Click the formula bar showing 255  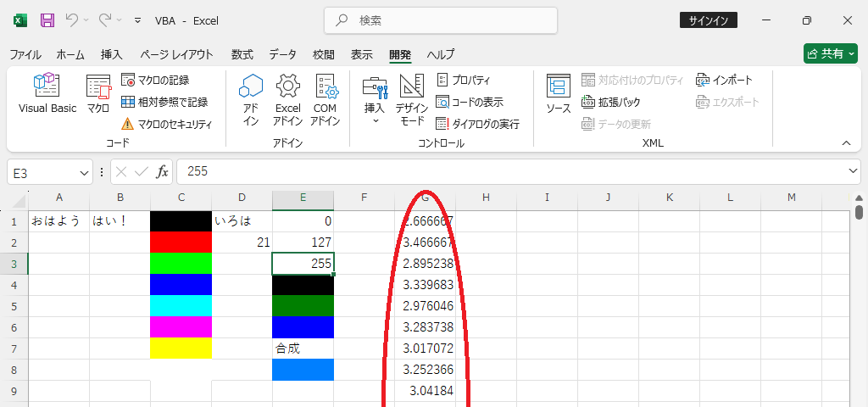point(512,171)
